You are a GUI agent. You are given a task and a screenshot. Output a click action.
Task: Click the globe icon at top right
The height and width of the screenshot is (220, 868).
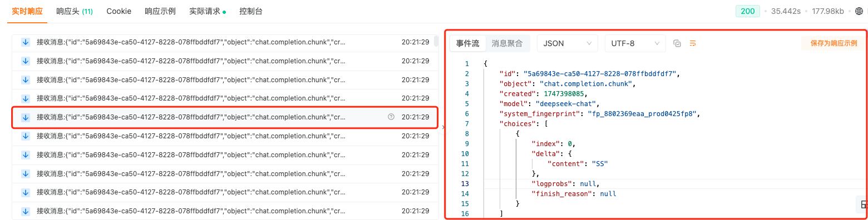coord(862,11)
